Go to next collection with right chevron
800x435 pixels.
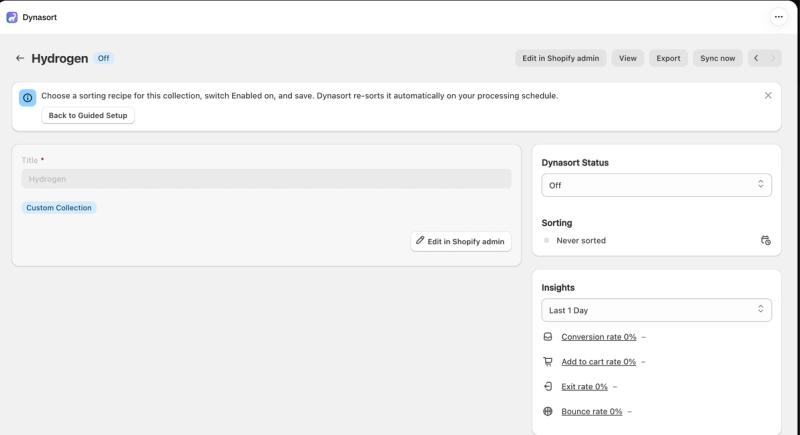click(x=773, y=58)
